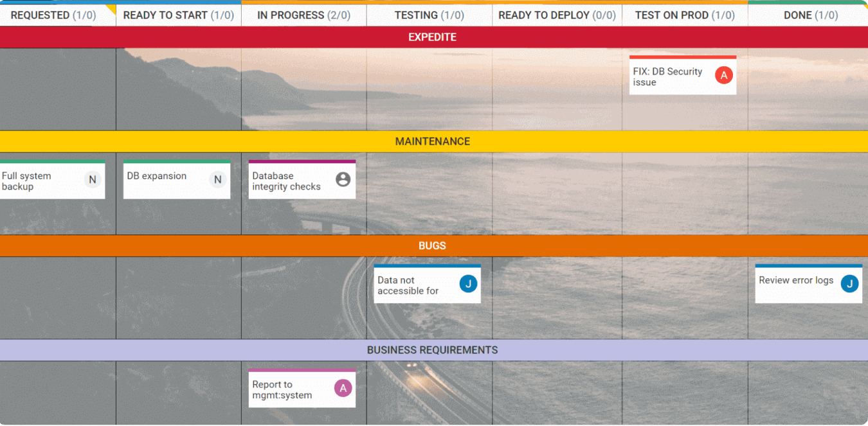The width and height of the screenshot is (868, 426).
Task: Collapse the MAINTENANCE swimlane
Action: [x=432, y=141]
